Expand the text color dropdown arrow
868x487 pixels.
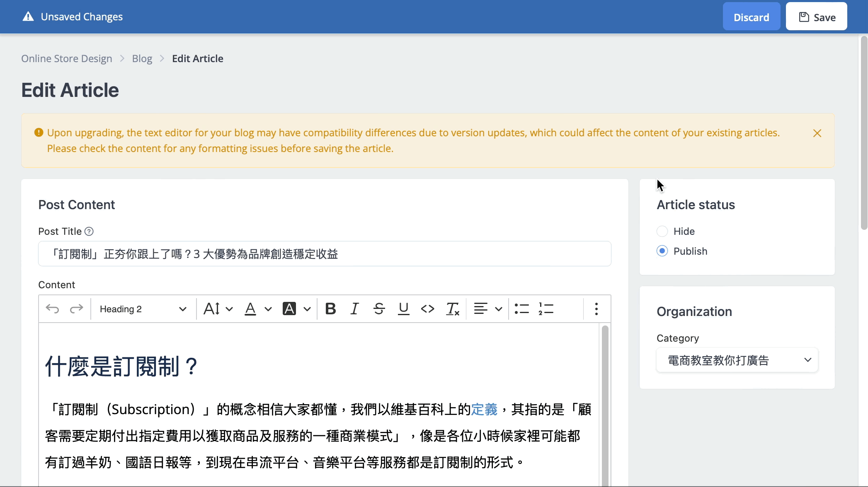pyautogui.click(x=268, y=309)
